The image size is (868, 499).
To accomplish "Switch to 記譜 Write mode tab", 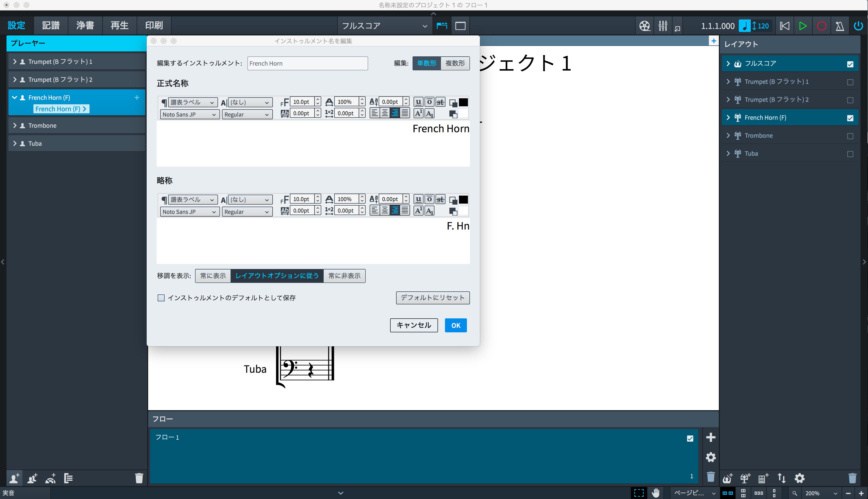I will (x=51, y=25).
